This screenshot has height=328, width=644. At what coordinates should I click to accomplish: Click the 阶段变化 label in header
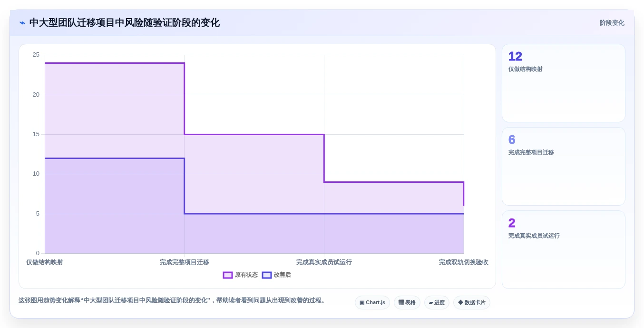tap(612, 23)
